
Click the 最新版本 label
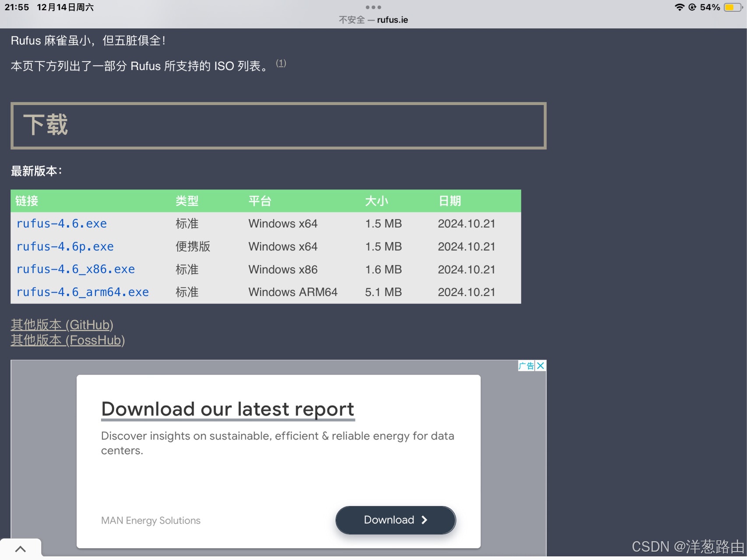pos(36,171)
